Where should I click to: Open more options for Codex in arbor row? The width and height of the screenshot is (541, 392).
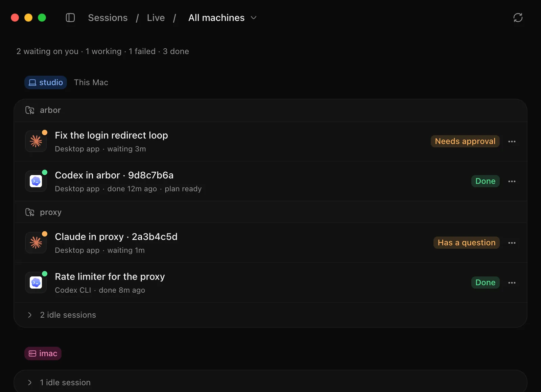pyautogui.click(x=512, y=181)
